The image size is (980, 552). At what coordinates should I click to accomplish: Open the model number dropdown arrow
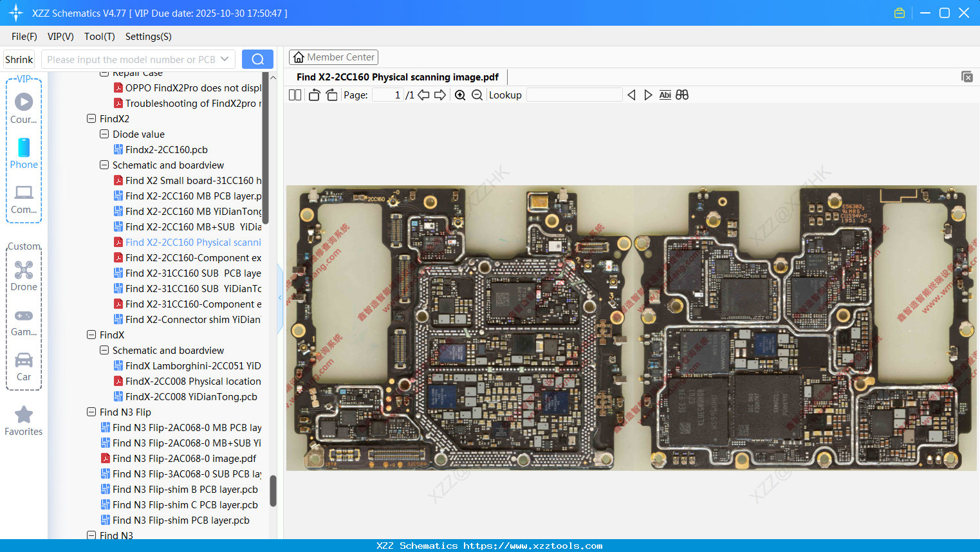(x=225, y=59)
